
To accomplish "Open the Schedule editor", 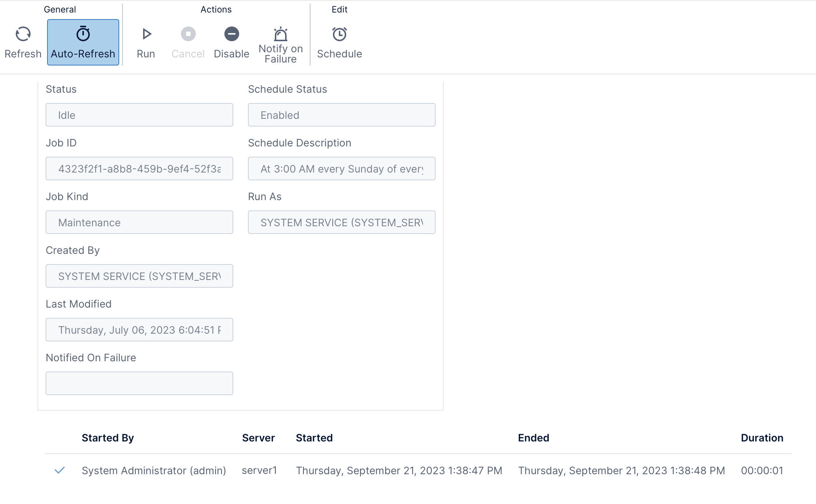I will pyautogui.click(x=339, y=35).
